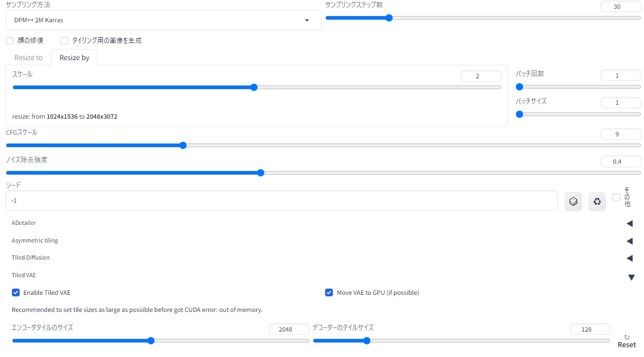
Task: Click the Reset icon for Tiled VAE
Action: [627, 341]
